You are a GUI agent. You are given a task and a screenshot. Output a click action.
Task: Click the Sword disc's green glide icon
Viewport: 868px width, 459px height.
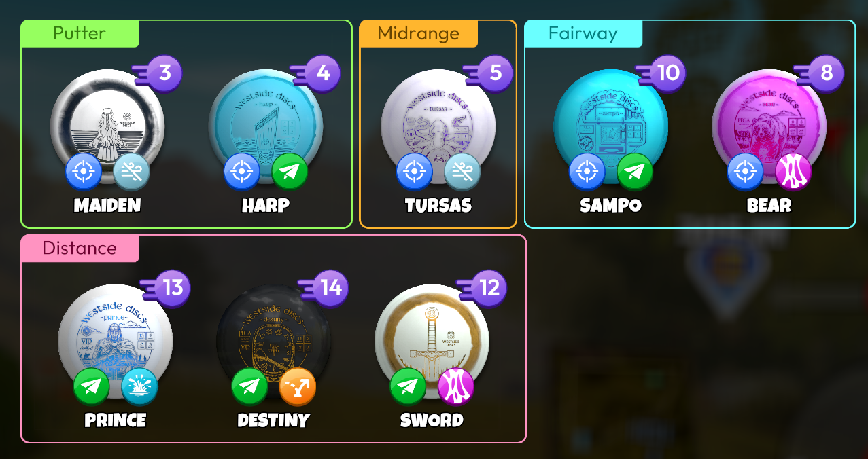click(x=408, y=386)
